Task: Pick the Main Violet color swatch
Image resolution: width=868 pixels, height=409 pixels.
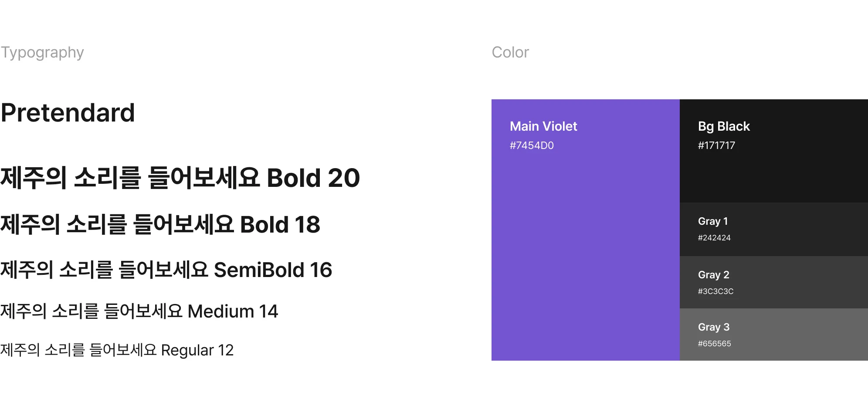Action: [x=585, y=253]
